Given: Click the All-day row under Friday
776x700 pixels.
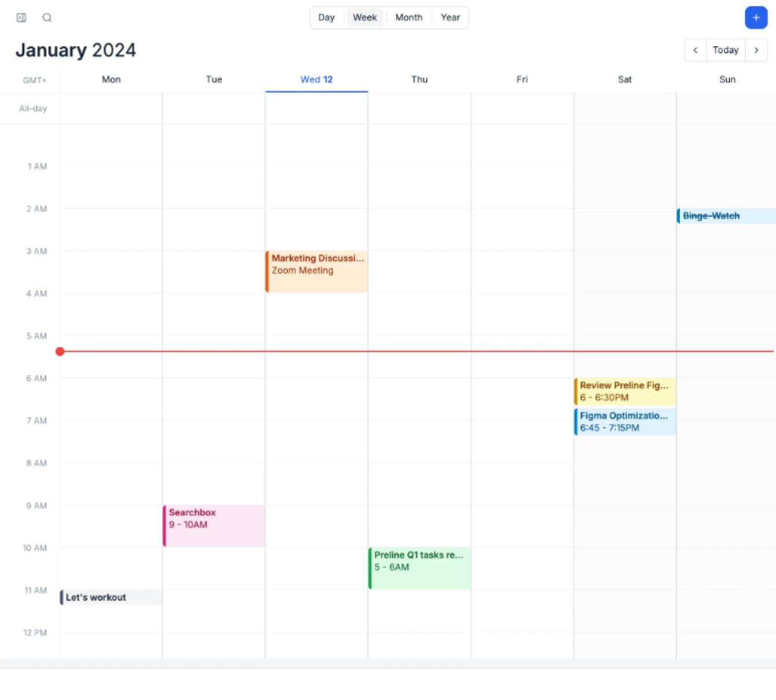Looking at the screenshot, I should click(522, 109).
